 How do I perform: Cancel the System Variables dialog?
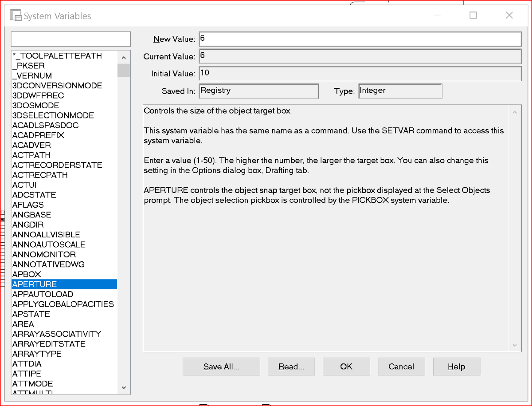(x=401, y=367)
